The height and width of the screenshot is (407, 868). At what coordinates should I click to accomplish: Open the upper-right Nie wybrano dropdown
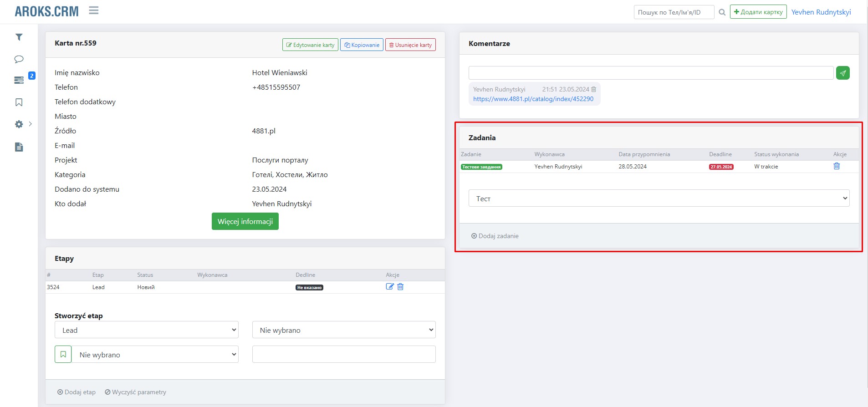(x=344, y=330)
